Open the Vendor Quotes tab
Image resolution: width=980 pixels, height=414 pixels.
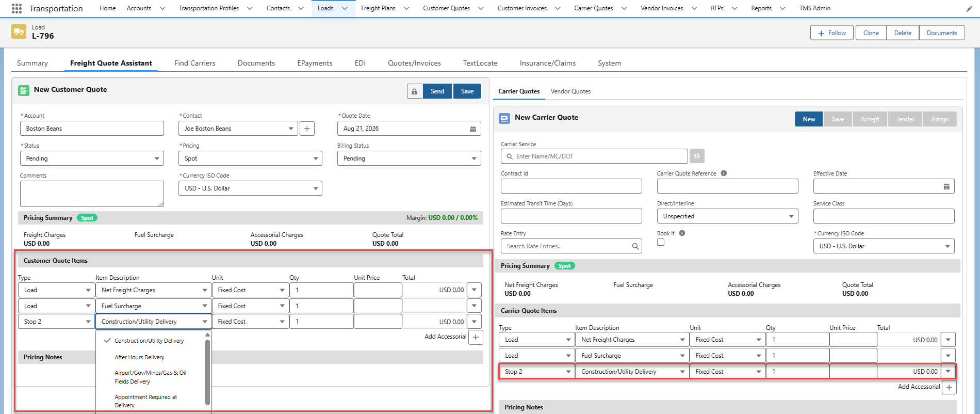click(x=570, y=91)
